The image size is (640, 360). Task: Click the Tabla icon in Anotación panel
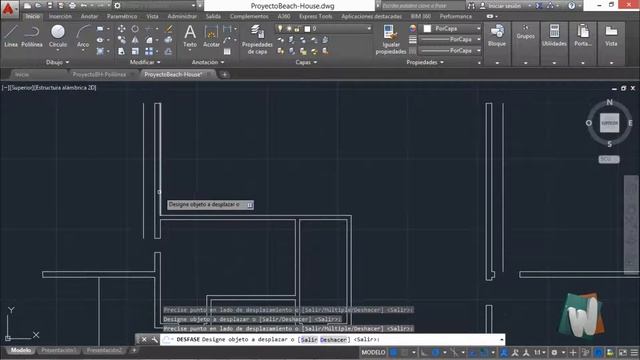coord(227,51)
